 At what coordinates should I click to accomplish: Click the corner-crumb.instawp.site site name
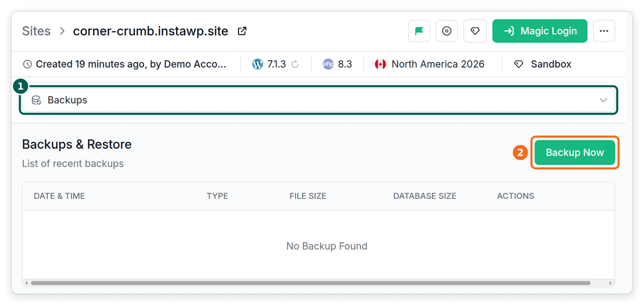[150, 31]
